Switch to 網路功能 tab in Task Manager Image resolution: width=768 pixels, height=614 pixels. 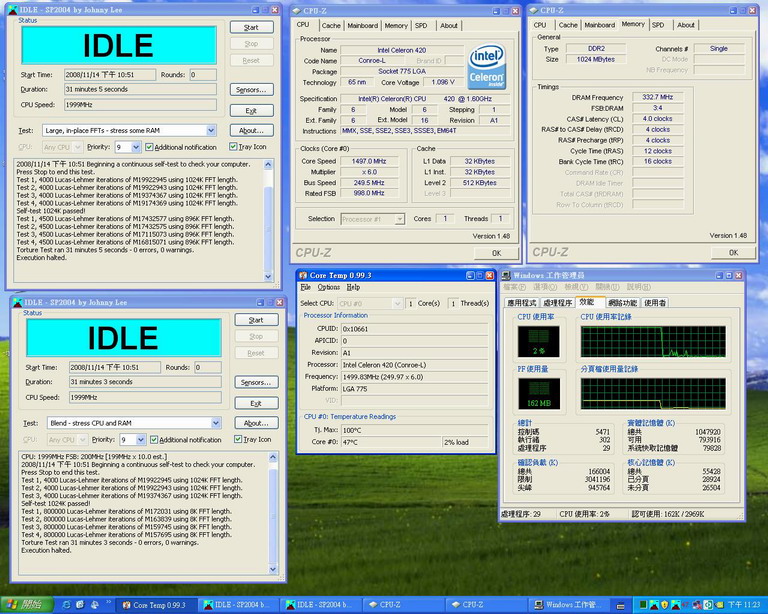click(x=623, y=303)
